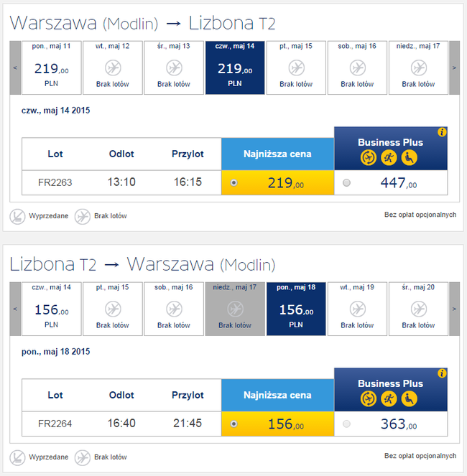Click the seat icon in outbound Business Plus
Image resolution: width=467 pixels, height=476 pixels.
pyautogui.click(x=409, y=157)
